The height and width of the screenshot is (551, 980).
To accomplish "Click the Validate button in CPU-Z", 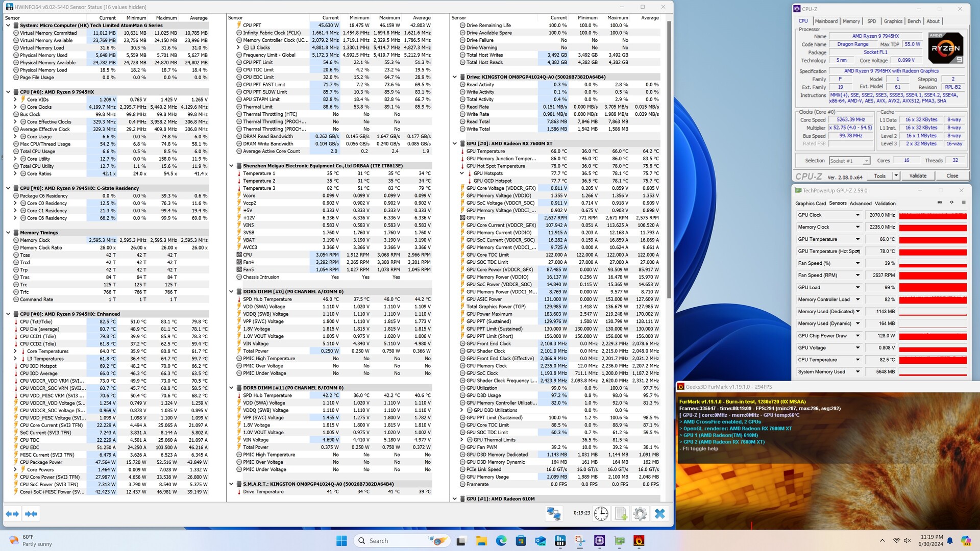I will (x=918, y=176).
